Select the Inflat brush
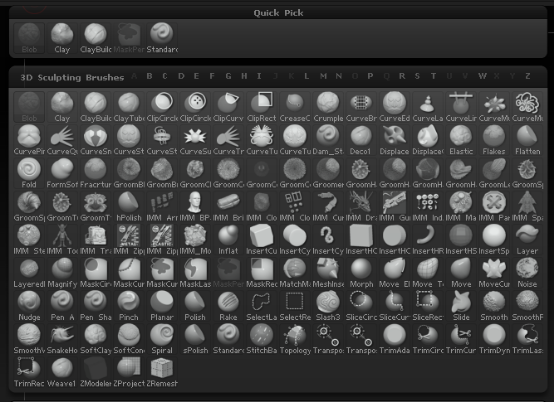This screenshot has height=403, width=554. pyautogui.click(x=228, y=240)
